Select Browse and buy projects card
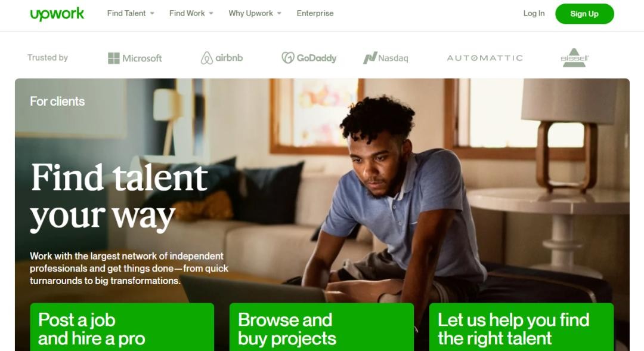This screenshot has height=351, width=644. coord(321,327)
